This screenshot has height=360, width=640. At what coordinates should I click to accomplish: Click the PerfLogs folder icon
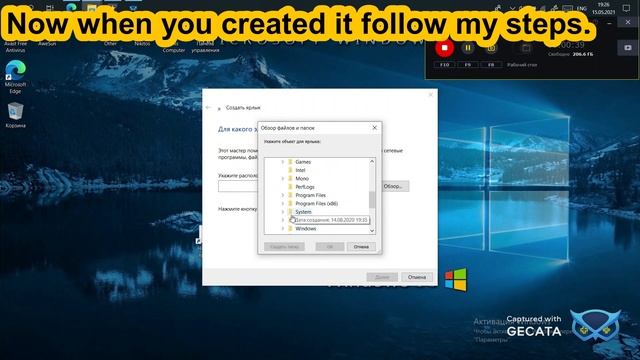click(x=290, y=187)
